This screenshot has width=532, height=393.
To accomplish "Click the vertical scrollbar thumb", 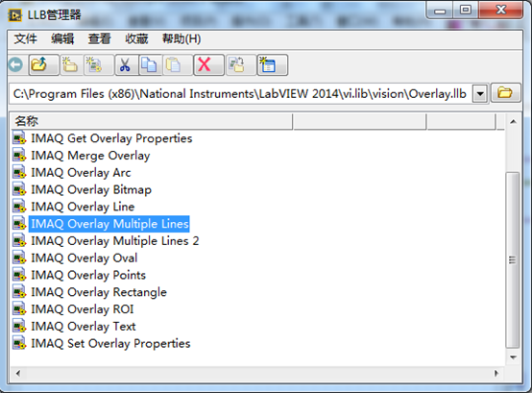I will pos(513,260).
